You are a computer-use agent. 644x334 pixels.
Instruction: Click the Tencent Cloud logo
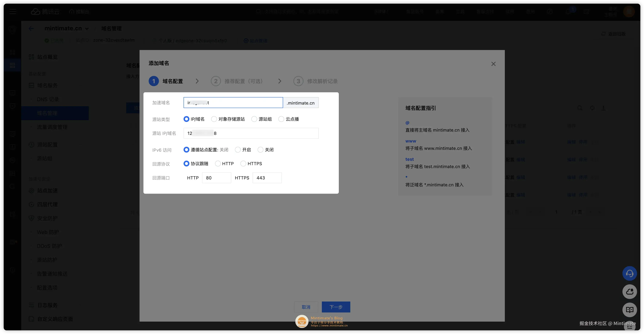point(45,11)
